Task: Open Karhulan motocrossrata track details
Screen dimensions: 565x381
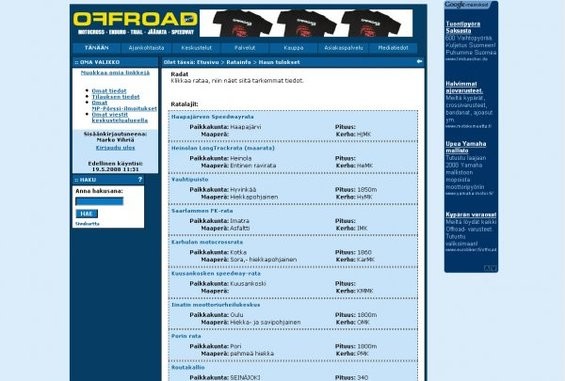Action: [x=207, y=242]
